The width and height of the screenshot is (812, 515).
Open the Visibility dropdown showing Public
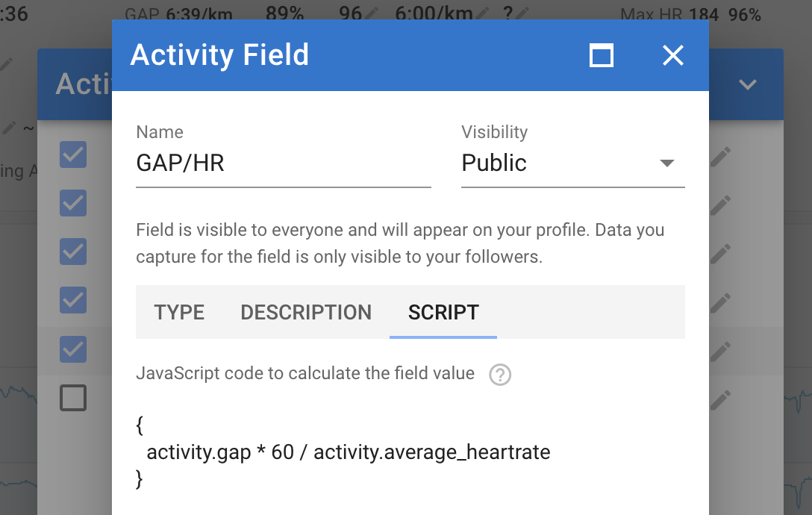pyautogui.click(x=572, y=163)
